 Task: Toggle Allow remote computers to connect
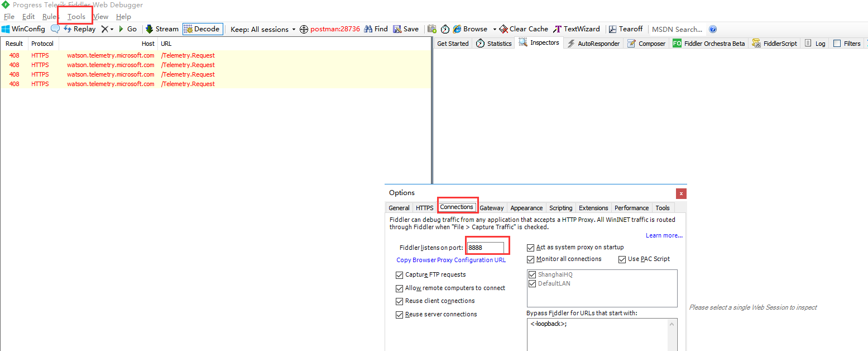(450, 288)
